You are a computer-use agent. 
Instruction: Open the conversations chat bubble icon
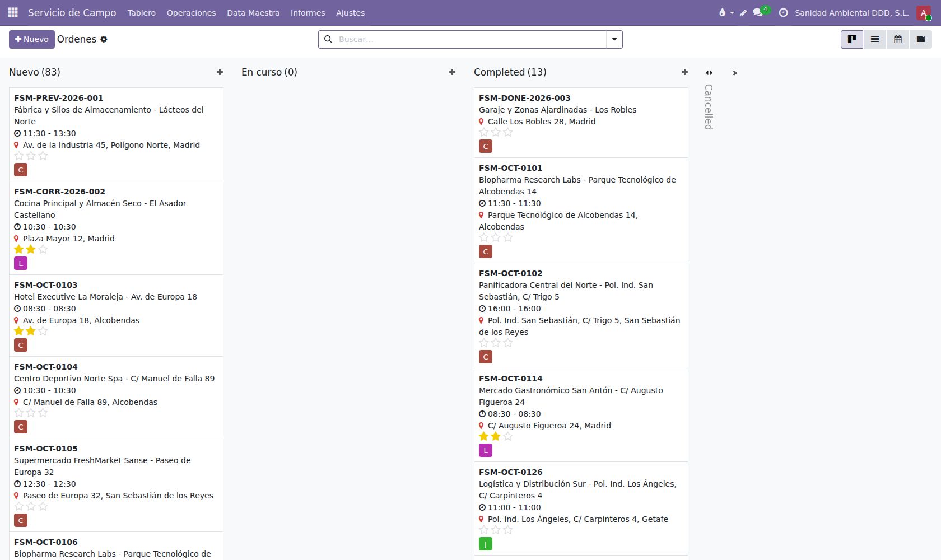758,12
